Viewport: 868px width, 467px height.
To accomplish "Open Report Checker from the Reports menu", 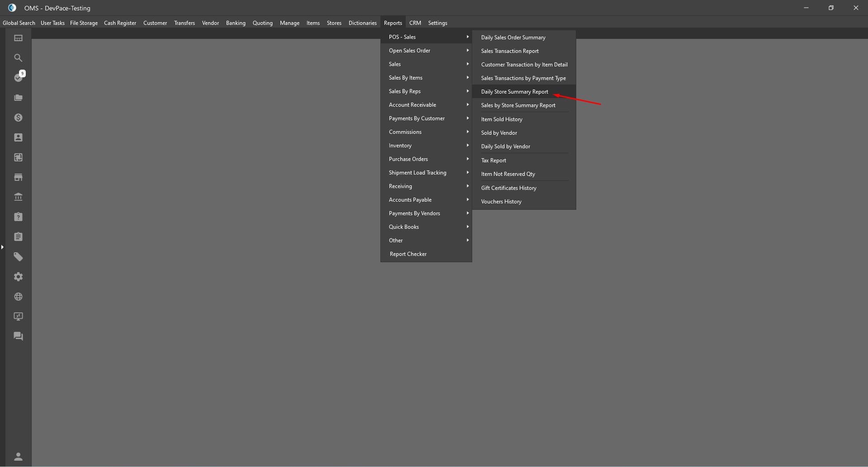I will [x=426, y=254].
